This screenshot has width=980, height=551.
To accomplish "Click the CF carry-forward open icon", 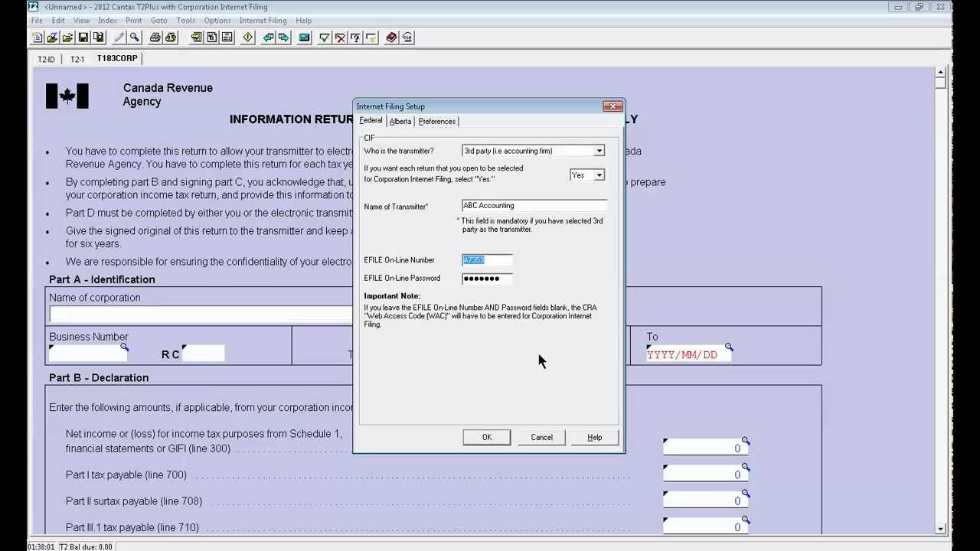I will pyautogui.click(x=52, y=37).
